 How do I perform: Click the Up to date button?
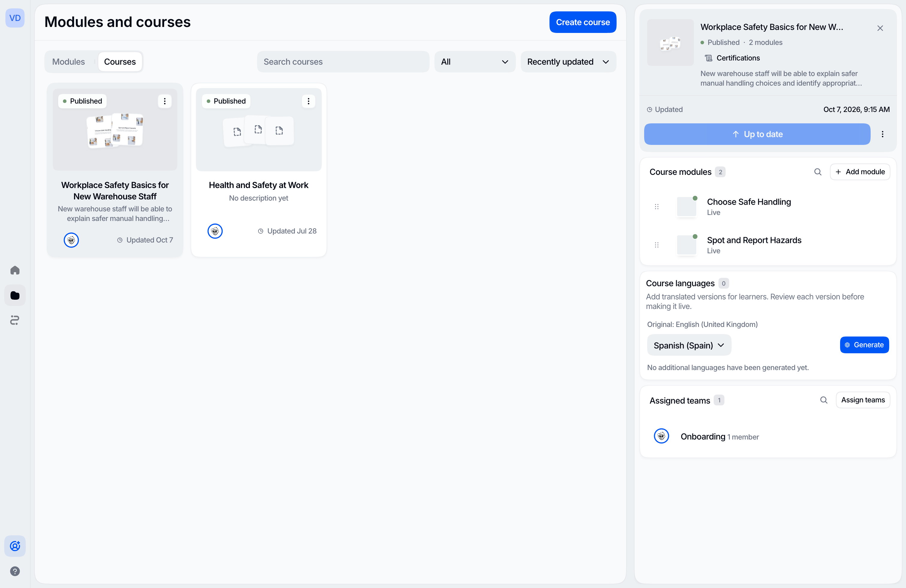(x=757, y=134)
